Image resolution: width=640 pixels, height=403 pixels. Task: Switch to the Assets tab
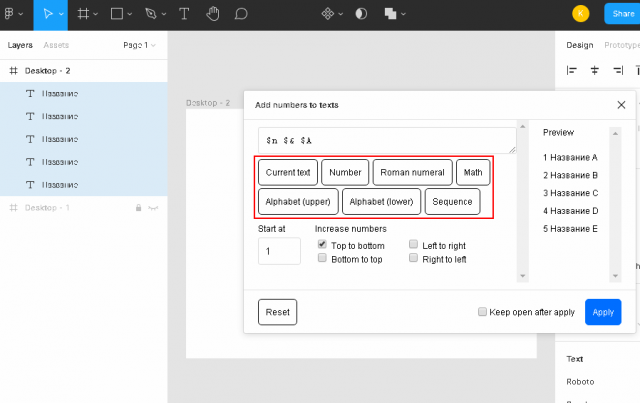[x=56, y=45]
